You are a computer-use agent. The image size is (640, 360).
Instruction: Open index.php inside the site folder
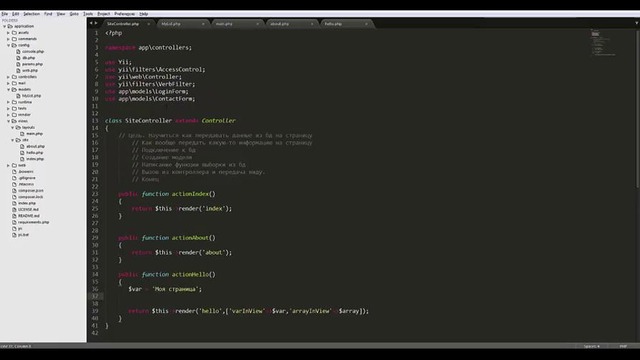point(35,159)
